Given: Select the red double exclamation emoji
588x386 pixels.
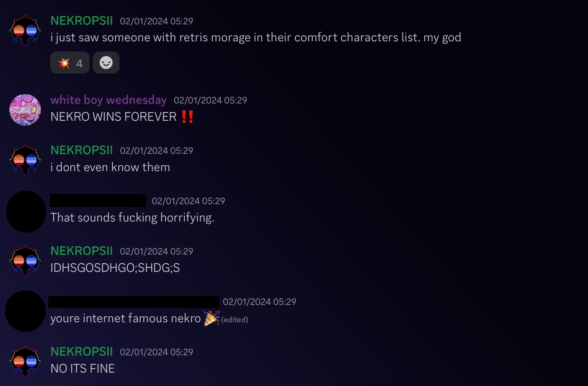Looking at the screenshot, I should click(187, 117).
